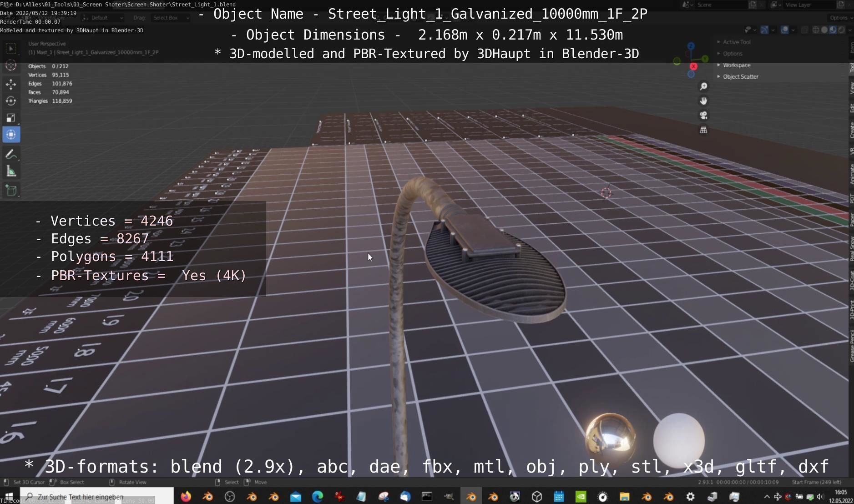Toggle viewport gizmos display button
This screenshot has width=854, height=504.
764,30
